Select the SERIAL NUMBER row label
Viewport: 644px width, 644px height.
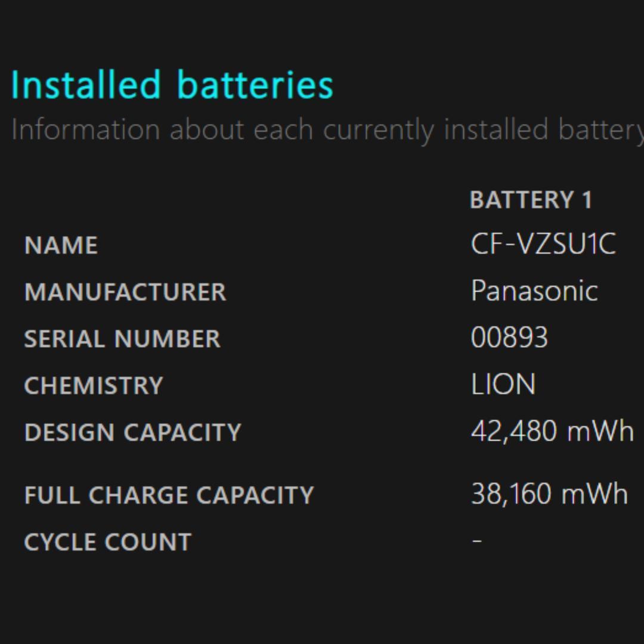[x=122, y=339]
